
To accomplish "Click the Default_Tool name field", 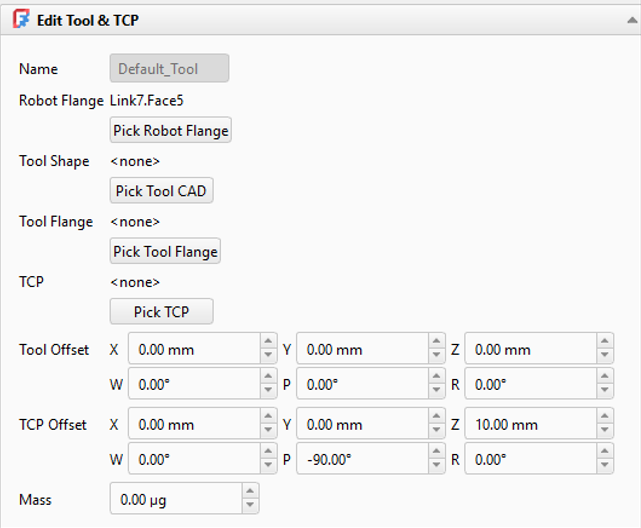I will (169, 68).
